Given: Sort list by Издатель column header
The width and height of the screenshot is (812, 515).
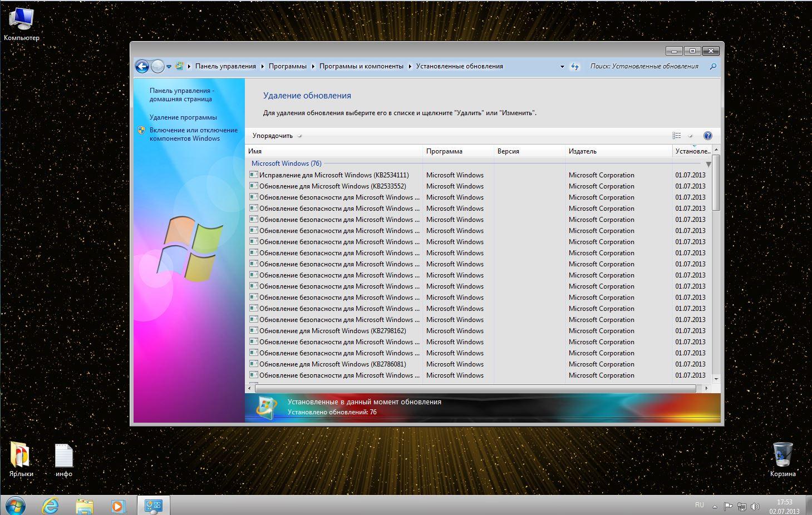Looking at the screenshot, I should (582, 151).
